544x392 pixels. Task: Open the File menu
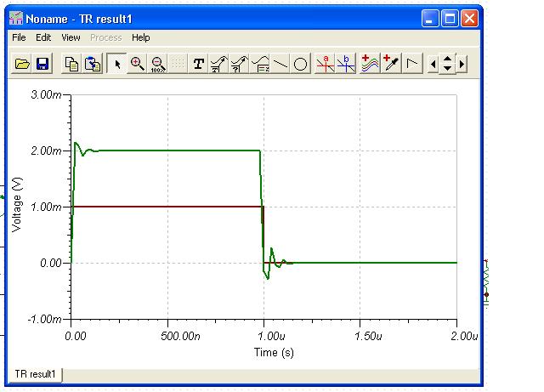pyautogui.click(x=19, y=37)
